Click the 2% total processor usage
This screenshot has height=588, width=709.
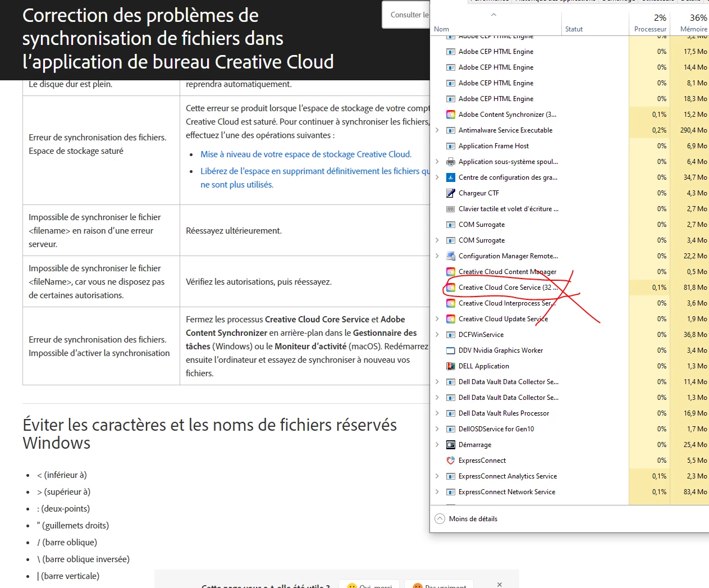[660, 18]
